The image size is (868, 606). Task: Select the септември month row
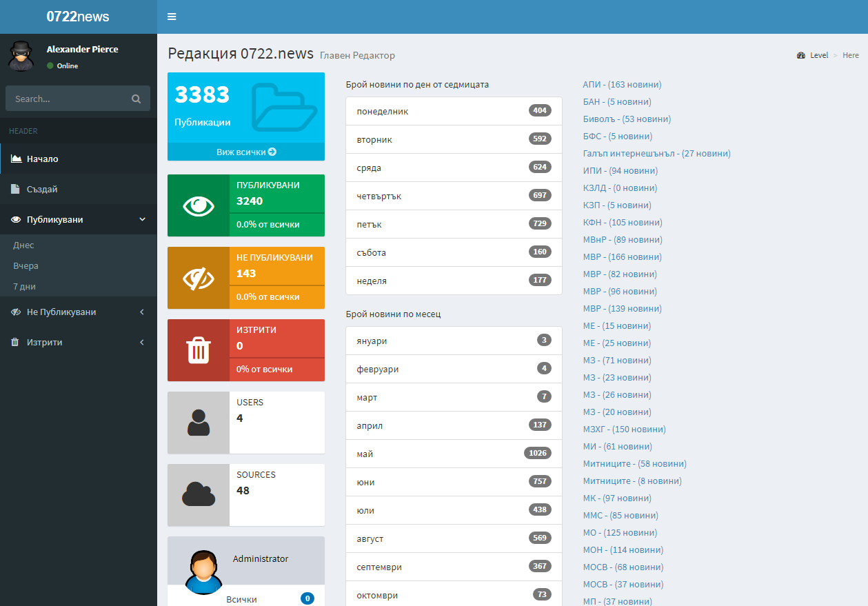click(454, 567)
